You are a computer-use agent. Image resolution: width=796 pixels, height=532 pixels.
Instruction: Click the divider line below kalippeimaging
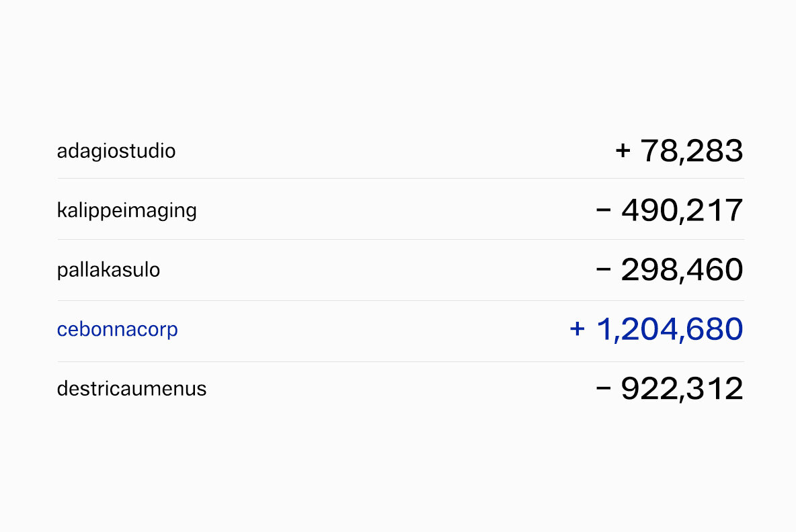click(401, 240)
